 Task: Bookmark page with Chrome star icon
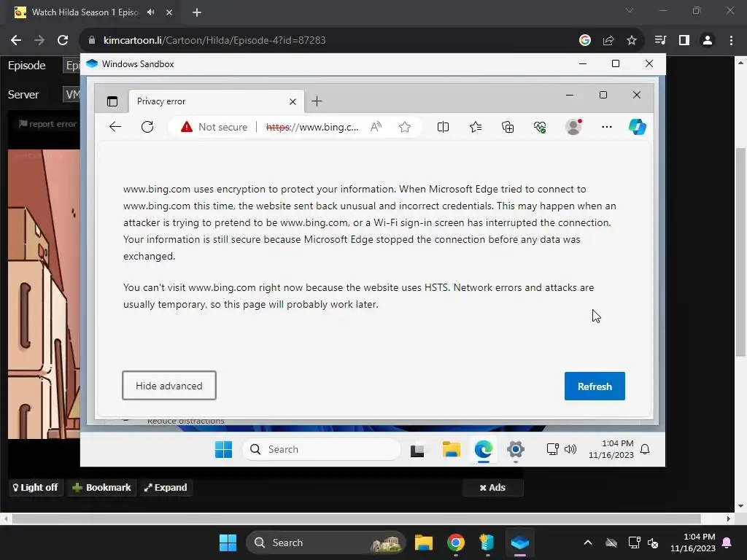pyautogui.click(x=632, y=40)
